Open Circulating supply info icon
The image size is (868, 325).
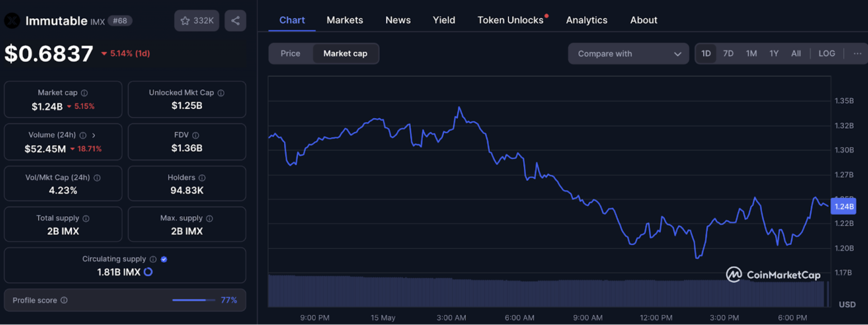(153, 259)
